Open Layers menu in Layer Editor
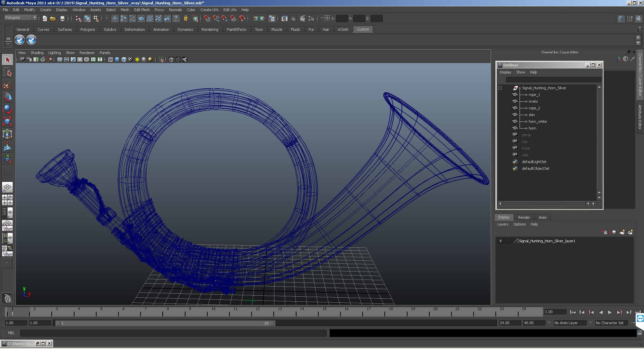Viewport: 644px width, 349px height. (502, 224)
